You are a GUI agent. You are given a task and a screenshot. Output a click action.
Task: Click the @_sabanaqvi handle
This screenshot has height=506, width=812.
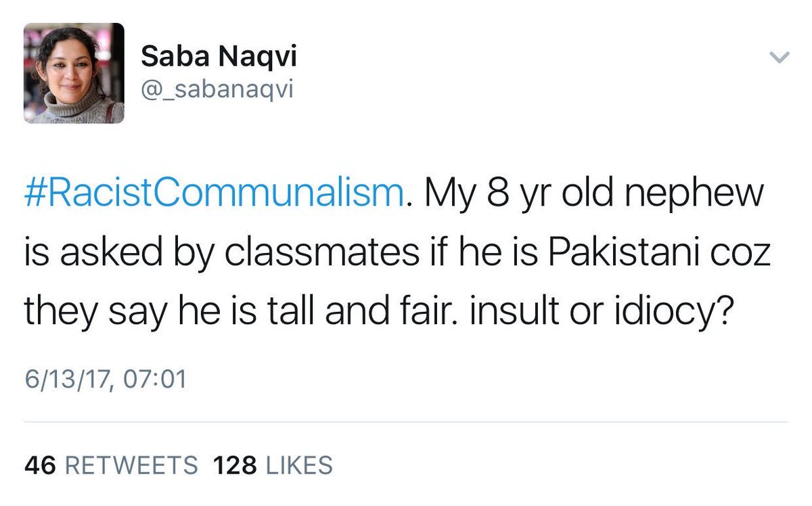217,89
